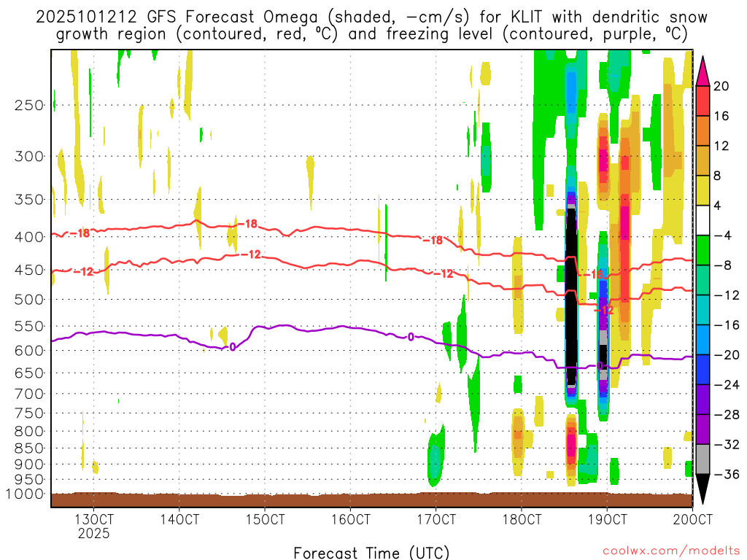Click the tall black omega column before 190CT
The width and height of the screenshot is (747, 560).
point(570,295)
